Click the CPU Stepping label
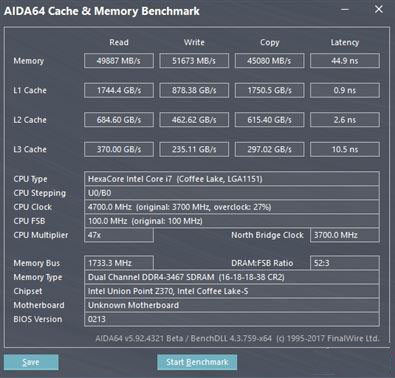The height and width of the screenshot is (378, 395). pos(40,193)
